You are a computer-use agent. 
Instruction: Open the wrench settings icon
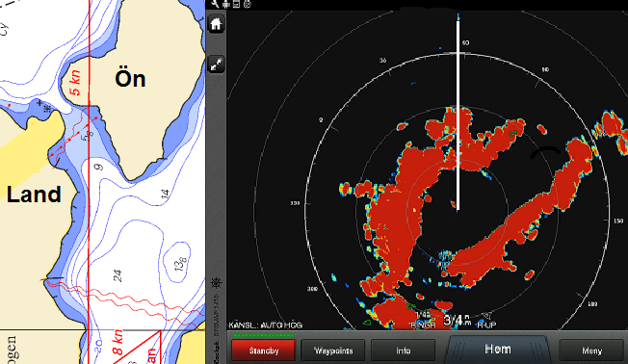tap(216, 4)
